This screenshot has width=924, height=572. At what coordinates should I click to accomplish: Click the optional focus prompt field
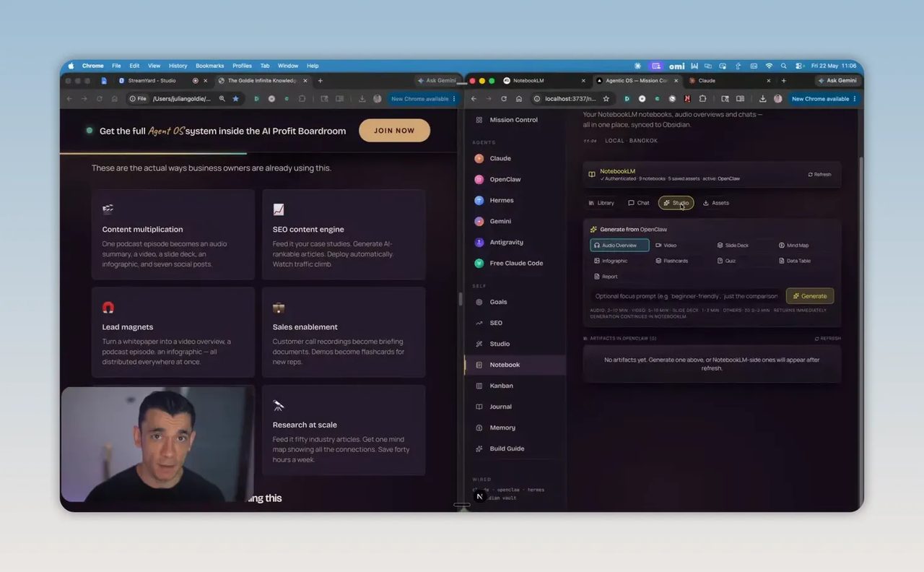point(686,296)
